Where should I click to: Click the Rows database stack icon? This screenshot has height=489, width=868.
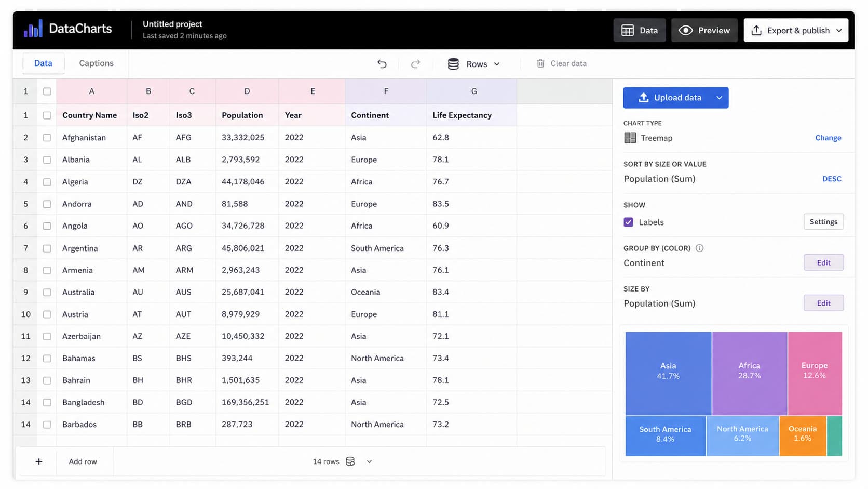[453, 64]
